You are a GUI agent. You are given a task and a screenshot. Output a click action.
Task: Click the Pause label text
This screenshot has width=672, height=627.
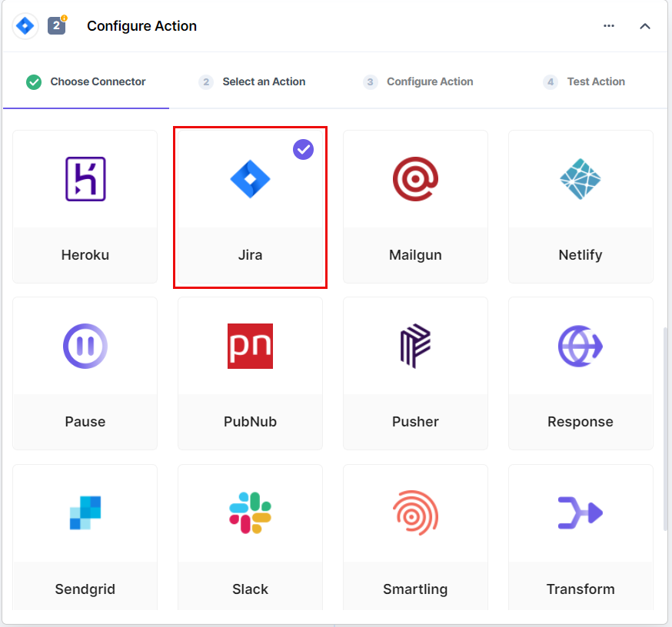(x=85, y=422)
